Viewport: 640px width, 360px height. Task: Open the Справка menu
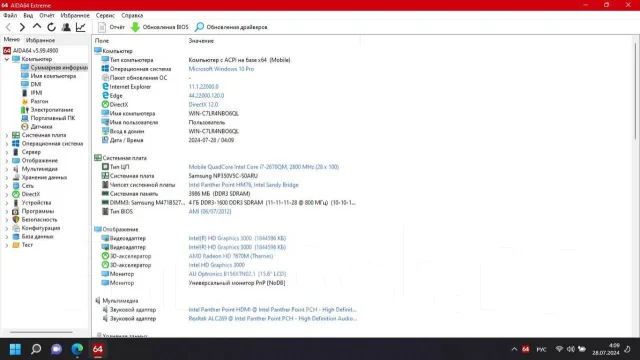pyautogui.click(x=132, y=15)
